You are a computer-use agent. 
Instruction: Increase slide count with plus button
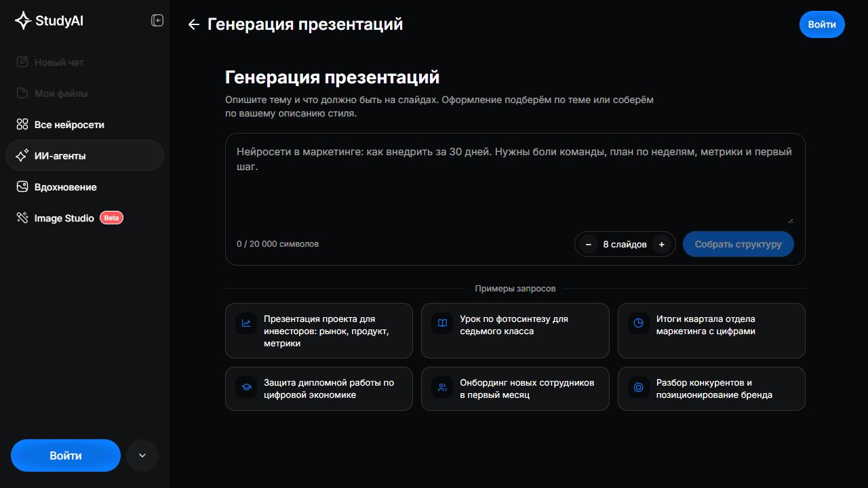[662, 244]
